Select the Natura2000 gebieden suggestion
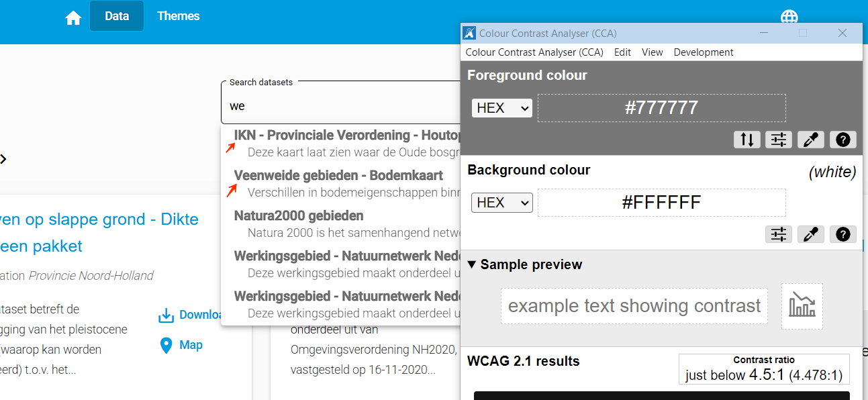This screenshot has height=400, width=868. (x=299, y=216)
